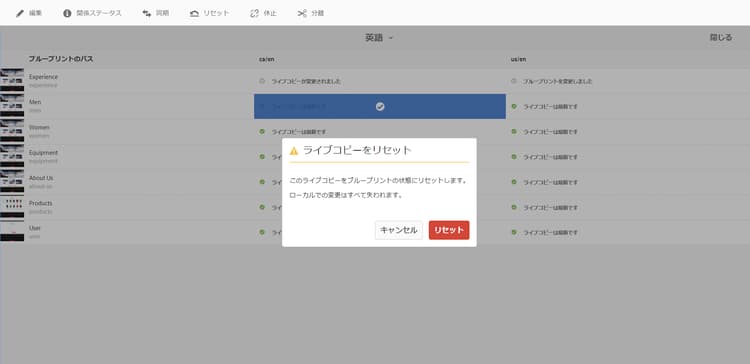
Task: Click 閉じる to close the overview
Action: tap(721, 37)
